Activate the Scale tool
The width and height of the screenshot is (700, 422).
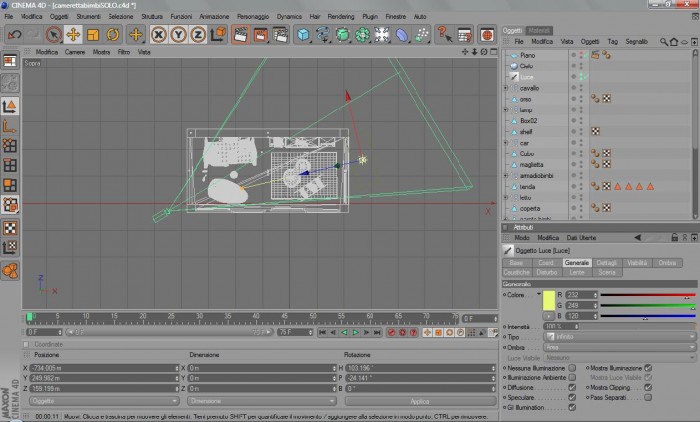pyautogui.click(x=93, y=34)
